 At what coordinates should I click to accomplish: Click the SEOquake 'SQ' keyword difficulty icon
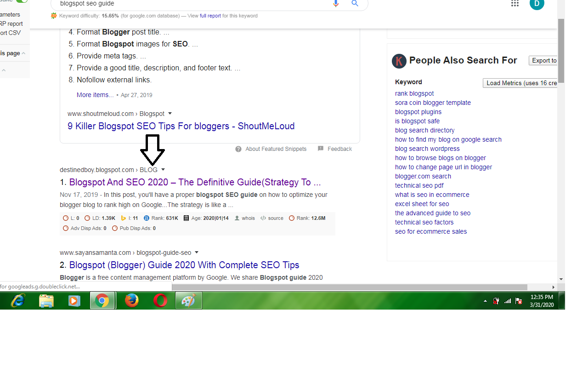[x=54, y=16]
